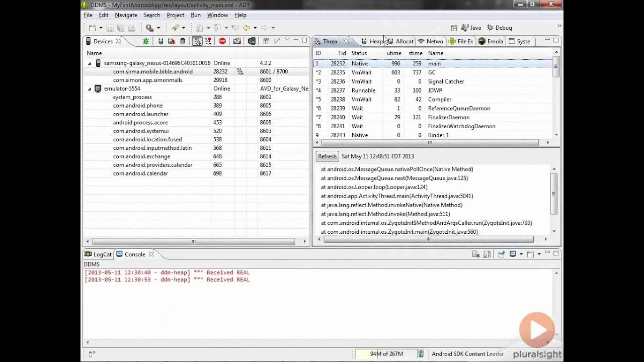Switch to the Network Statistics tab
644x362 pixels.
431,41
